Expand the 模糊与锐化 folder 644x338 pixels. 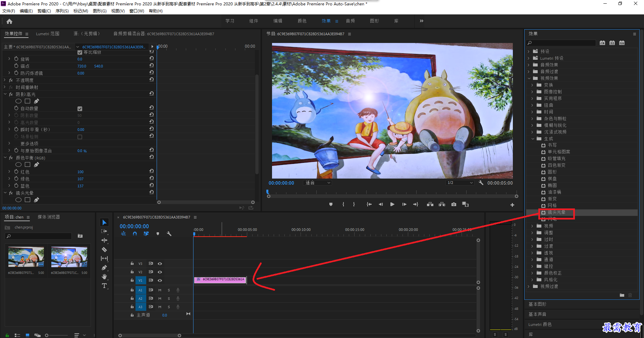pyautogui.click(x=532, y=125)
